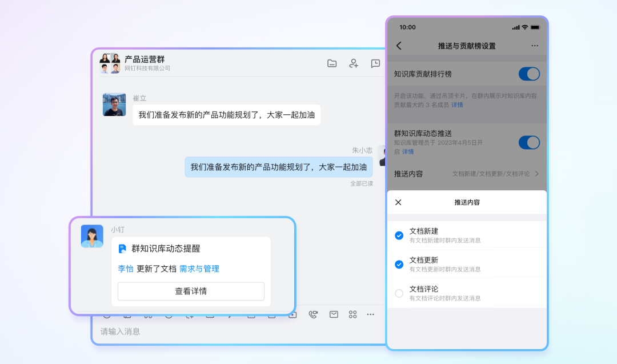Click the add member icon

tap(354, 63)
